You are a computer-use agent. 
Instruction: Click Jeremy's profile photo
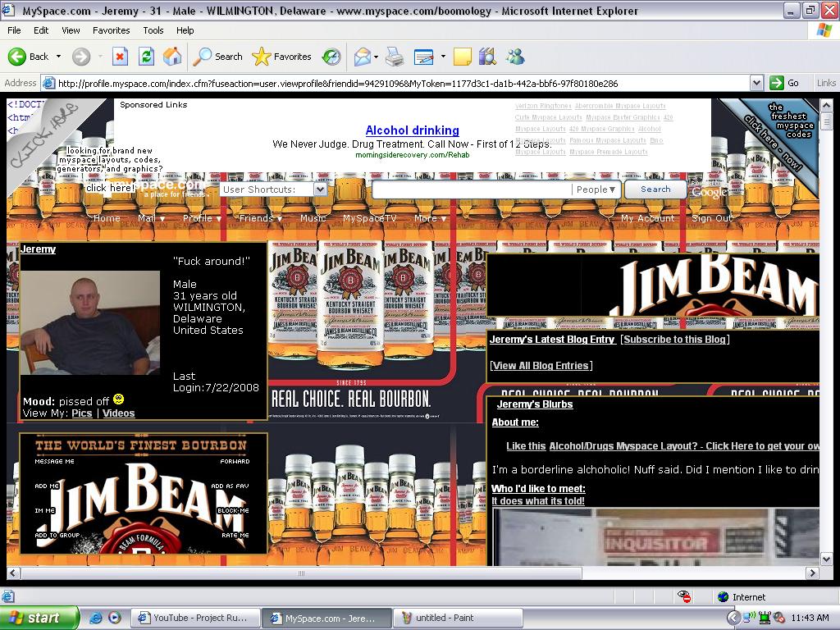pyautogui.click(x=90, y=322)
